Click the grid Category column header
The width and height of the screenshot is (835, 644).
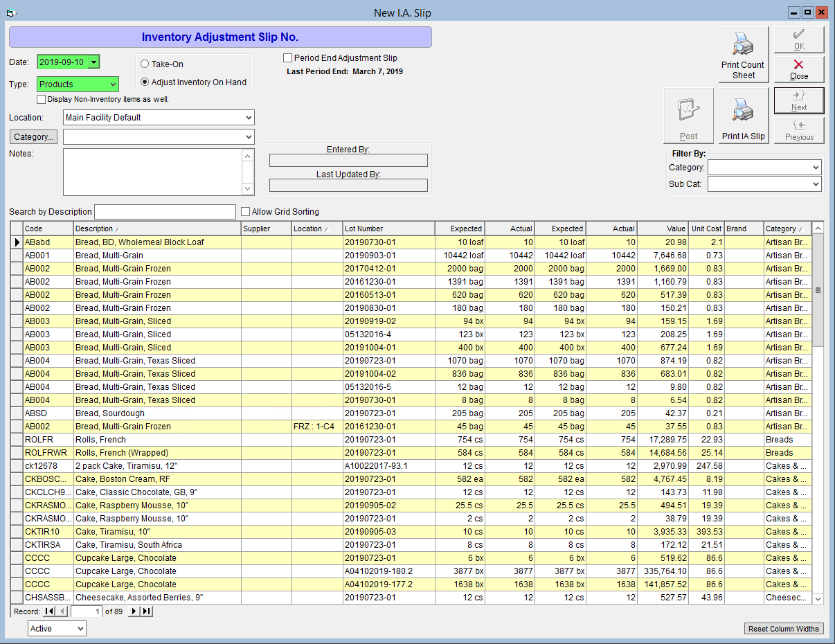click(788, 229)
